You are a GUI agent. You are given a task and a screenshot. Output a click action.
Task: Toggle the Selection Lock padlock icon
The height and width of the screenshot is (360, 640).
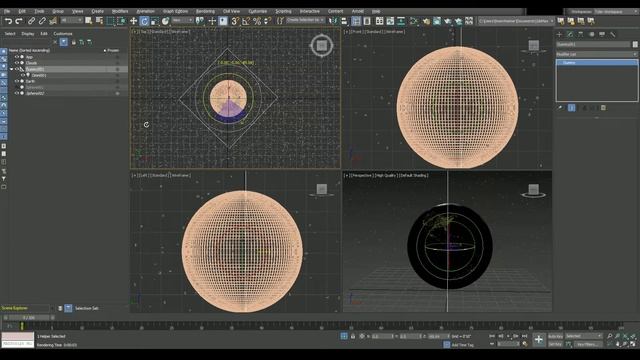[x=353, y=336]
